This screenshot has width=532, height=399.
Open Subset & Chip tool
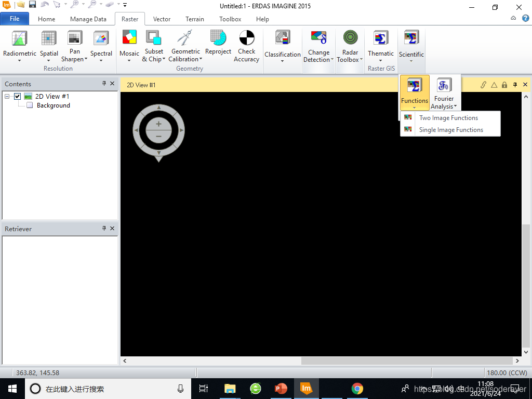tap(154, 46)
